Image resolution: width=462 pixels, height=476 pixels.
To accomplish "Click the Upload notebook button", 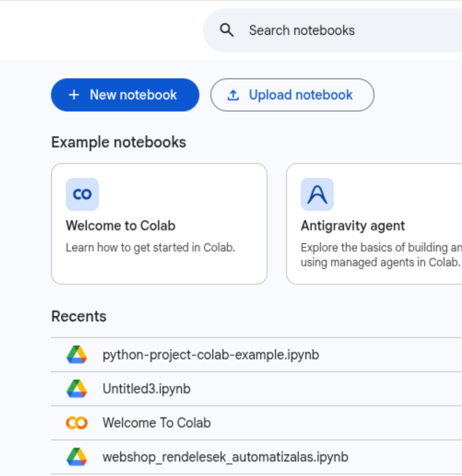I will pyautogui.click(x=292, y=95).
